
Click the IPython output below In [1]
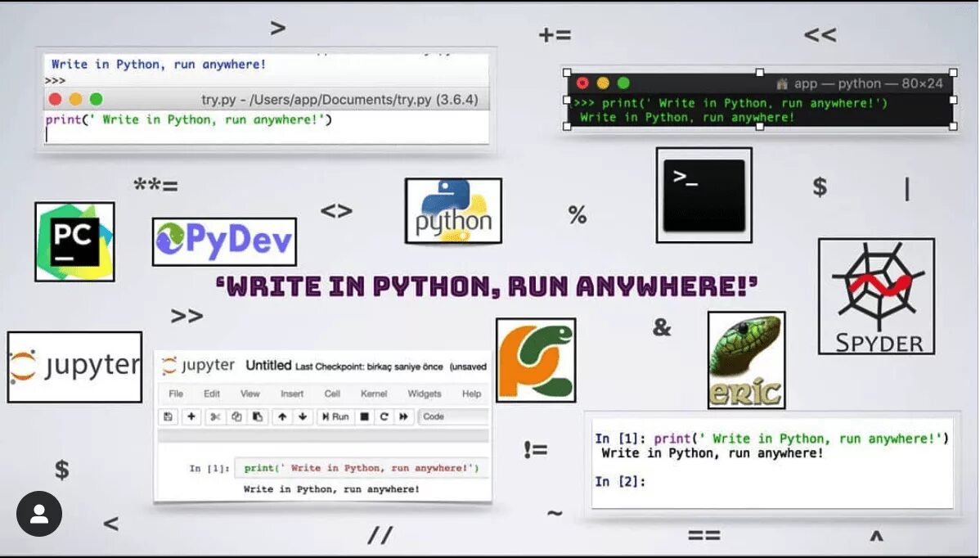click(713, 453)
